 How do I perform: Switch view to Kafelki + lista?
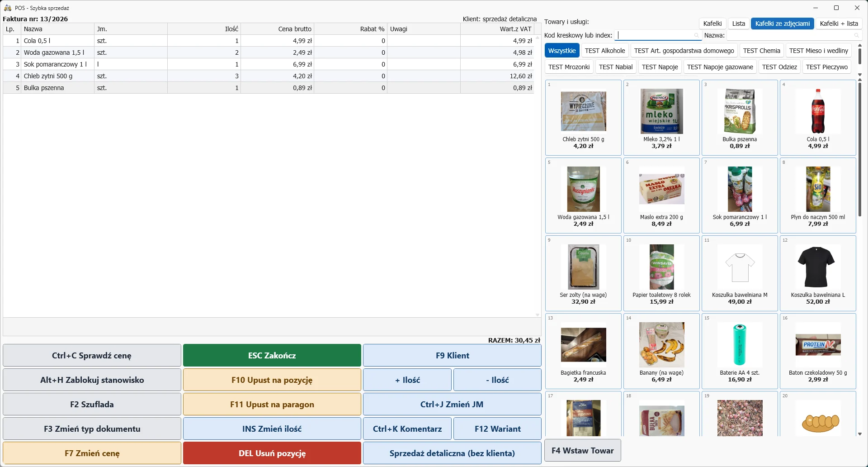click(x=839, y=24)
